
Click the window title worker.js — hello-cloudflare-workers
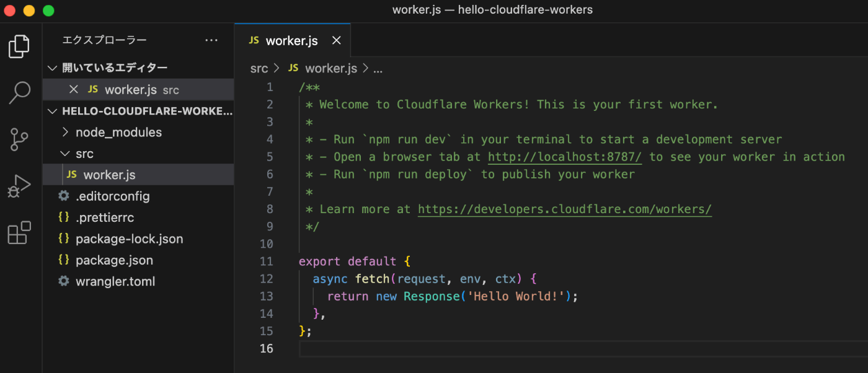click(492, 10)
